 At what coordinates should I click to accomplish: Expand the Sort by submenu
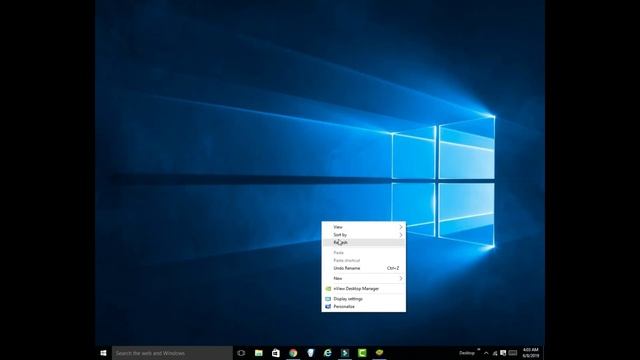[x=364, y=235]
